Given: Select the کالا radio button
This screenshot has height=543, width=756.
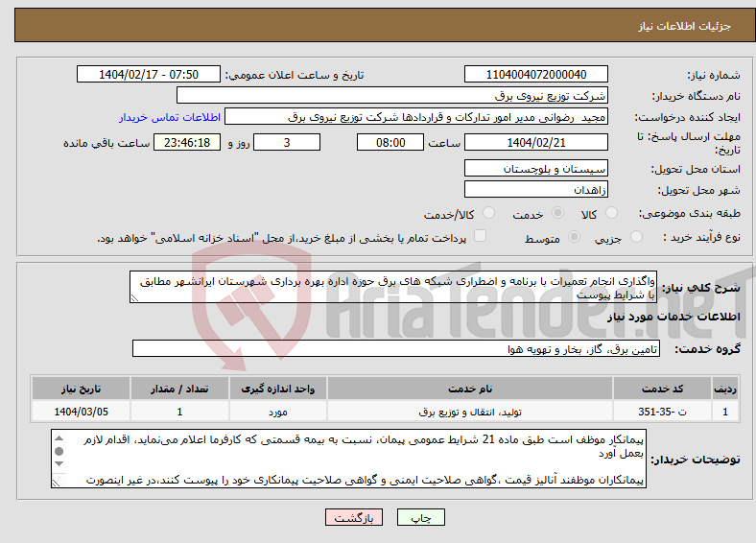Looking at the screenshot, I should coord(611,213).
